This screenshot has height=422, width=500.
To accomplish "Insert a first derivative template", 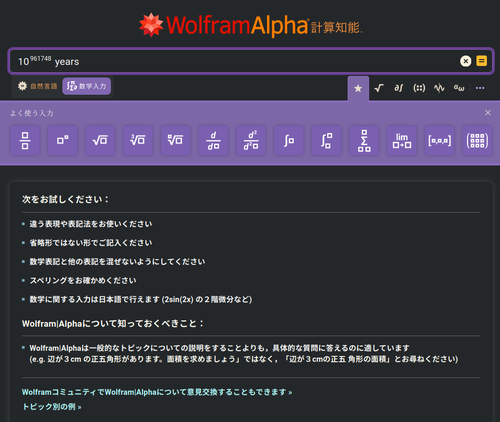I will tap(213, 140).
